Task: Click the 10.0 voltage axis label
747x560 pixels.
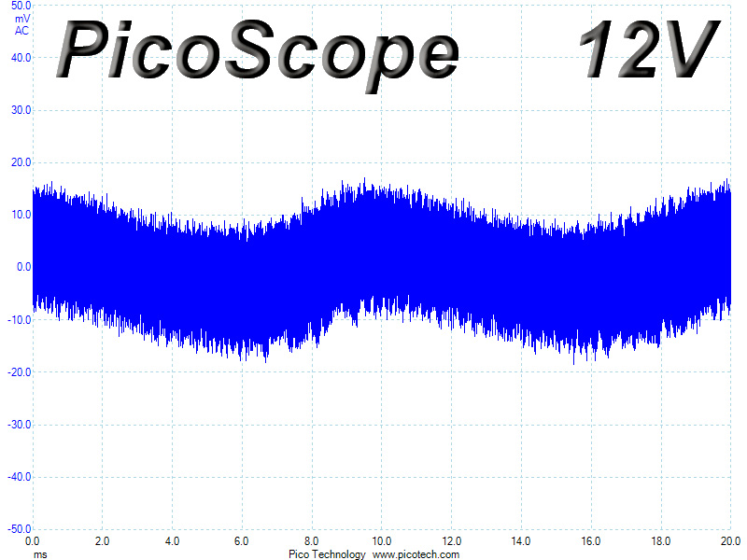Action: pos(21,215)
